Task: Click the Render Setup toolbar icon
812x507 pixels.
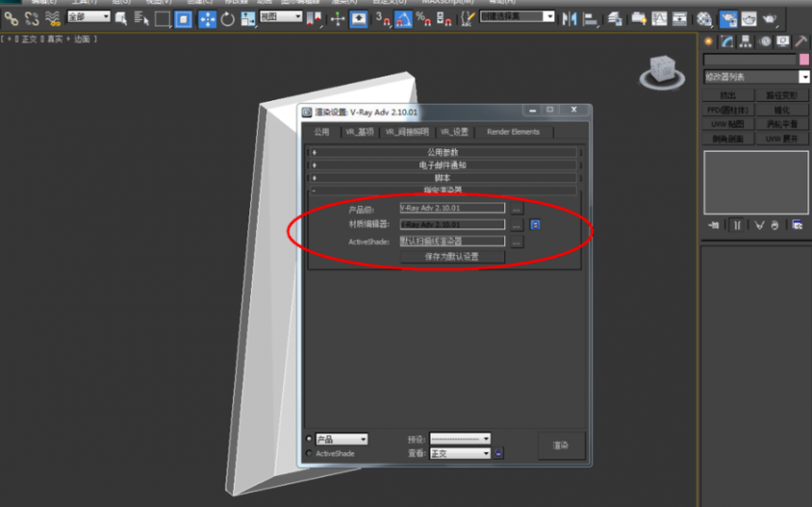Action: [729, 20]
